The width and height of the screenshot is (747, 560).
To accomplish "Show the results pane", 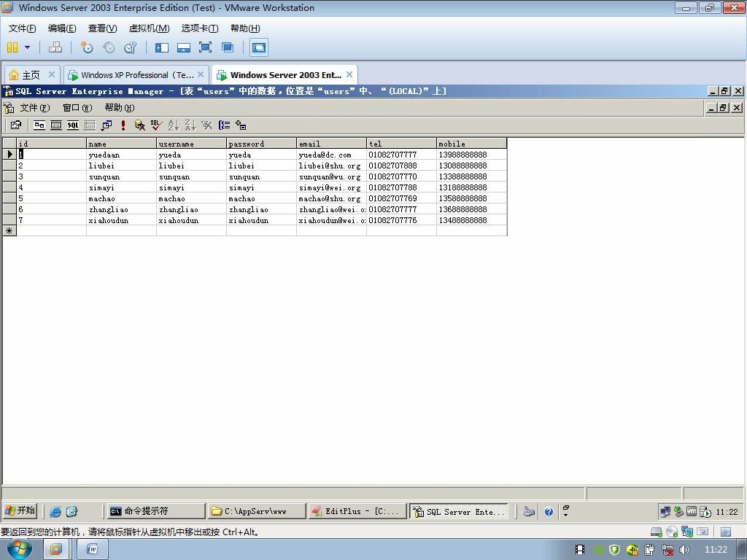I will (x=90, y=125).
